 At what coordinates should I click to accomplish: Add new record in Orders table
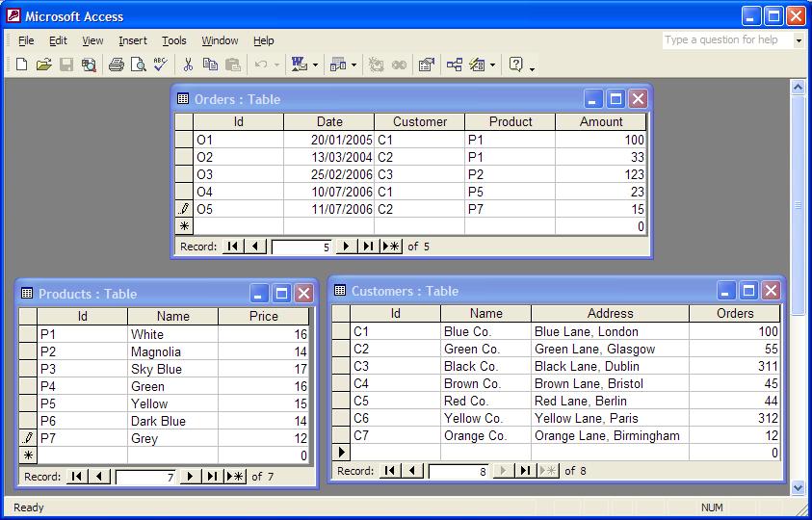coord(391,247)
